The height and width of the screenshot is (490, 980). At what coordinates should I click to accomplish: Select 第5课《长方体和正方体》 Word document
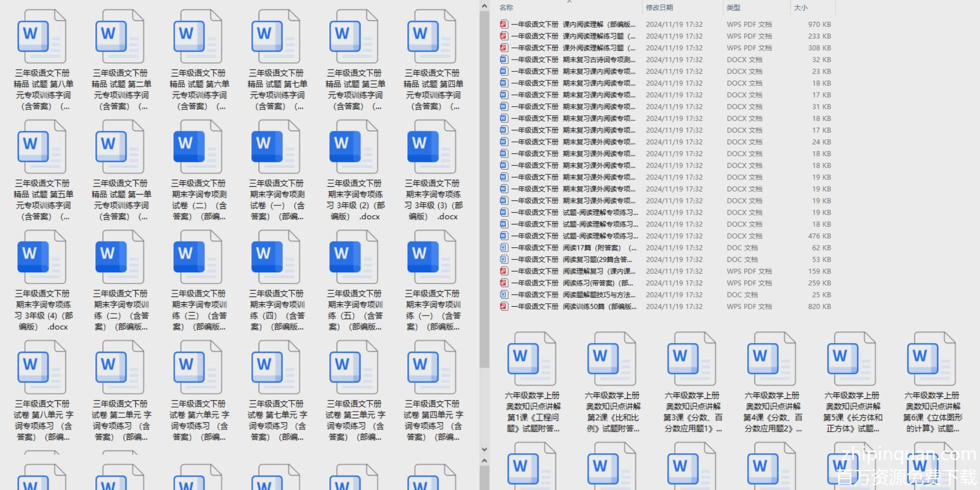click(x=852, y=360)
